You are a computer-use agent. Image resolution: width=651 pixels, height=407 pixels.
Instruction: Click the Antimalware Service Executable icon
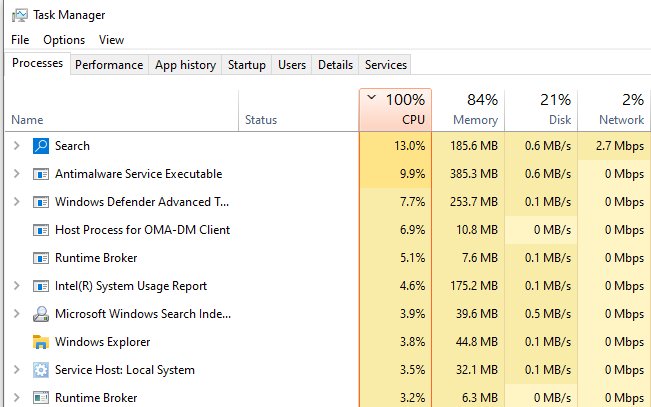click(x=41, y=174)
